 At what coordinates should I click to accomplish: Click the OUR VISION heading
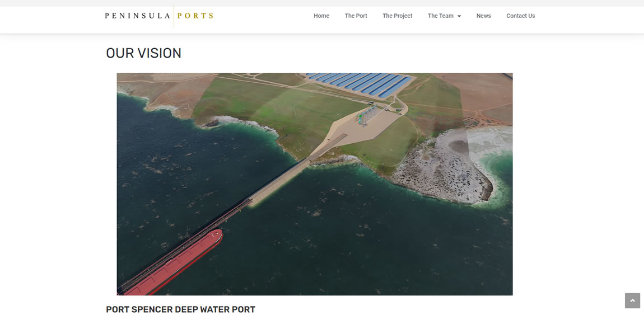tap(144, 53)
